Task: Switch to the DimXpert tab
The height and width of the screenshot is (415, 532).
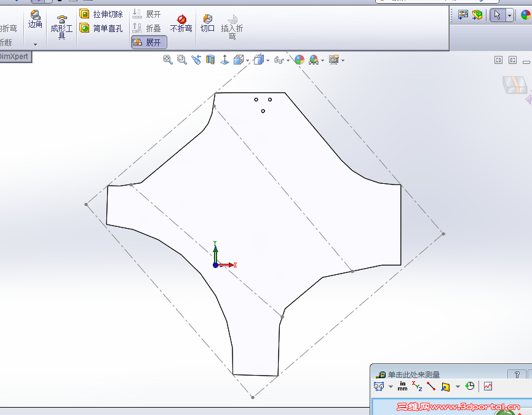Action: coord(15,57)
